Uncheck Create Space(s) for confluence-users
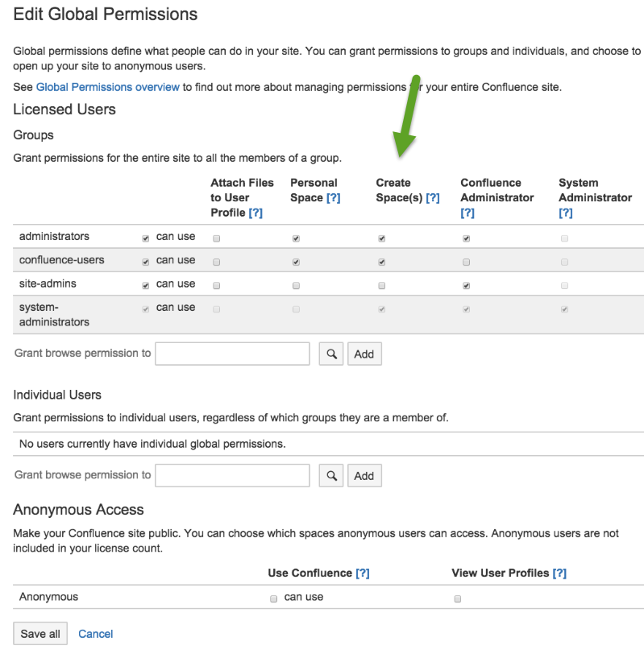The height and width of the screenshot is (654, 644). click(x=382, y=262)
